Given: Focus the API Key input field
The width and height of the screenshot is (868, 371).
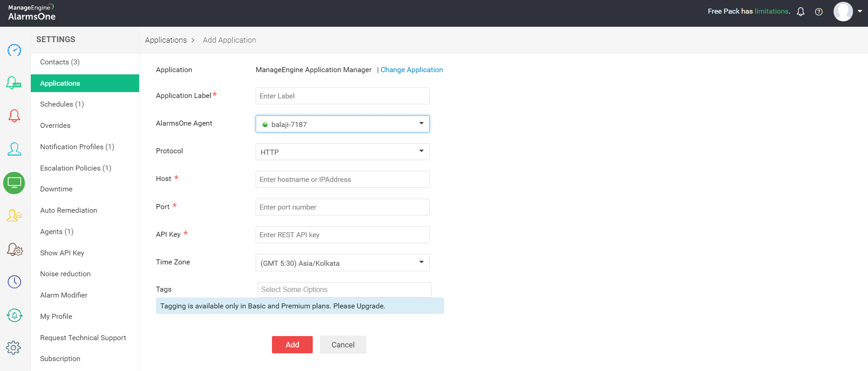Looking at the screenshot, I should (x=342, y=235).
